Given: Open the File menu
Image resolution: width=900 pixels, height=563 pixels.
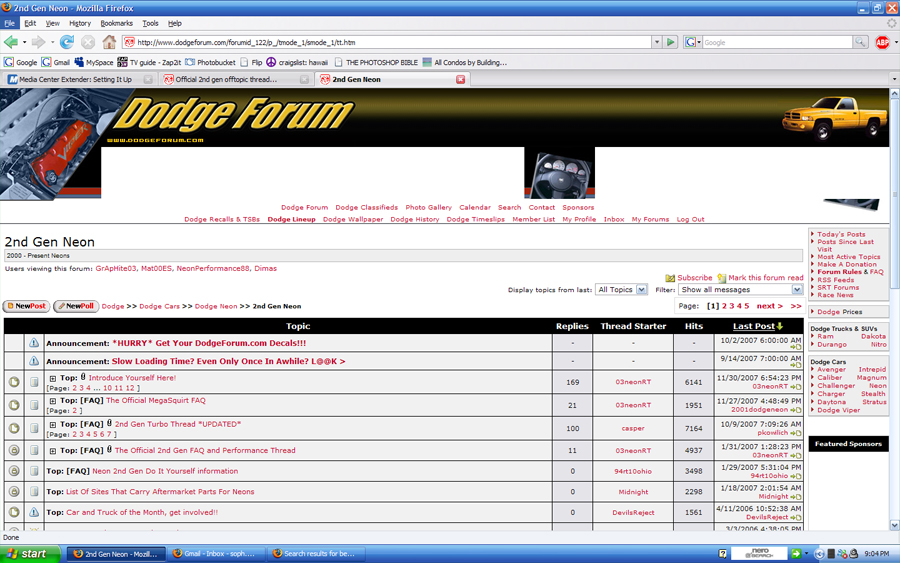Looking at the screenshot, I should [x=10, y=24].
